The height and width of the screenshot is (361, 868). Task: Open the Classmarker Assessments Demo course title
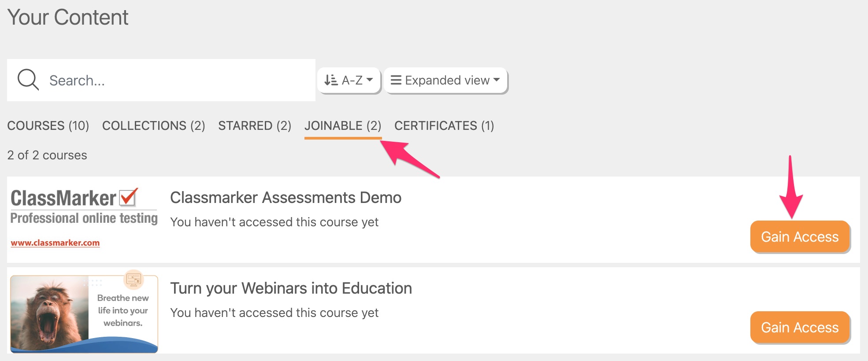[286, 198]
